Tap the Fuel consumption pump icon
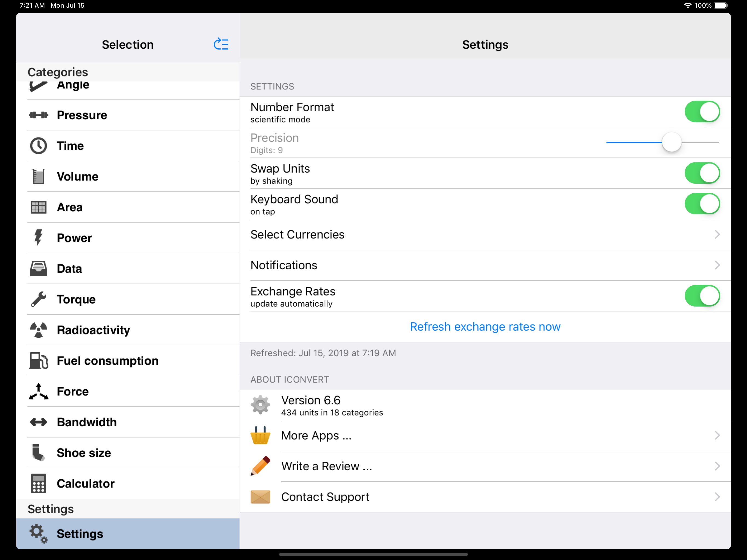The width and height of the screenshot is (747, 560). pyautogui.click(x=39, y=361)
